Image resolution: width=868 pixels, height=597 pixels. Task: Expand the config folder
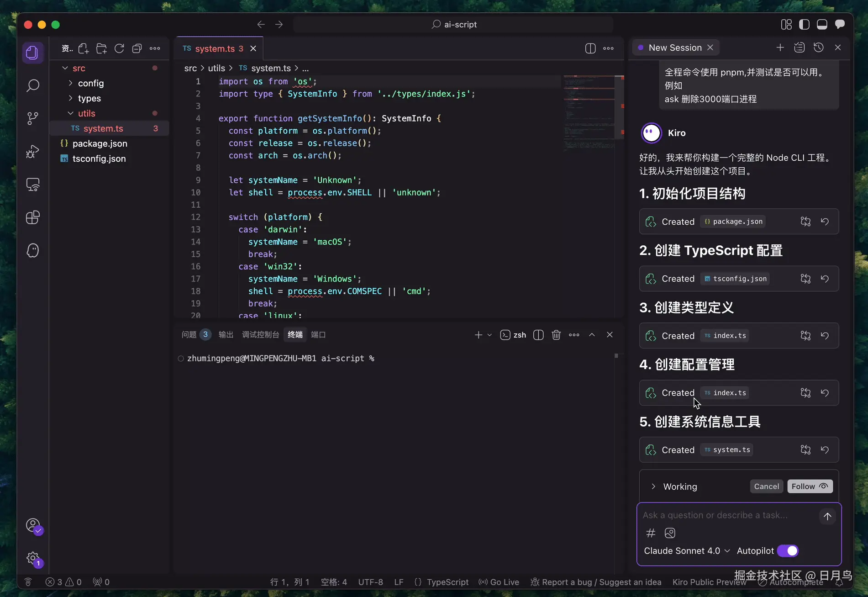pos(70,83)
